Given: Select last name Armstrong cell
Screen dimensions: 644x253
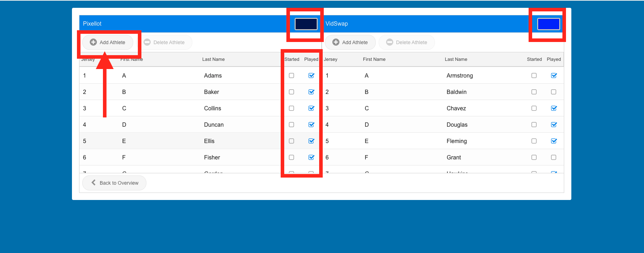Looking at the screenshot, I should click(x=460, y=75).
